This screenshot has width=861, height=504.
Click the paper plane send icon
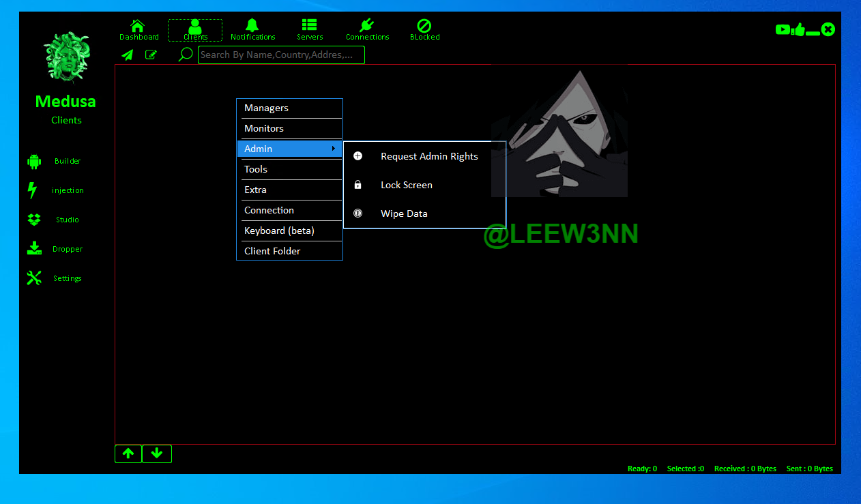click(x=128, y=55)
